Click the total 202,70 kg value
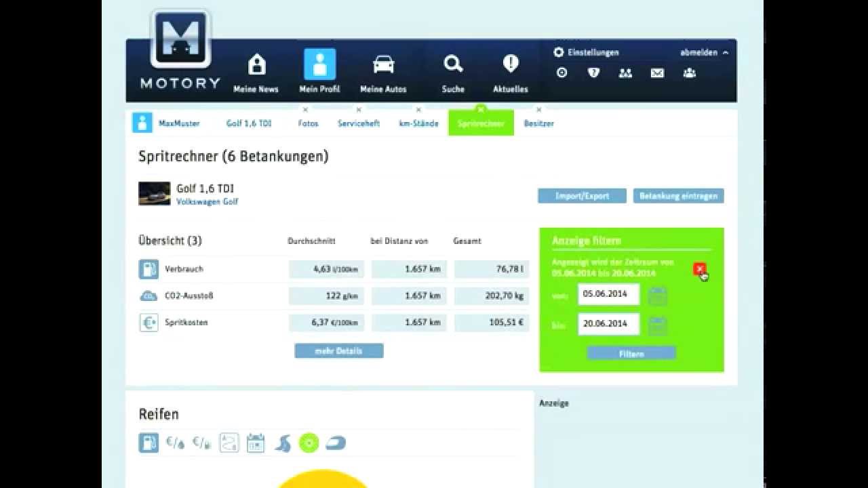This screenshot has width=868, height=488. (492, 296)
